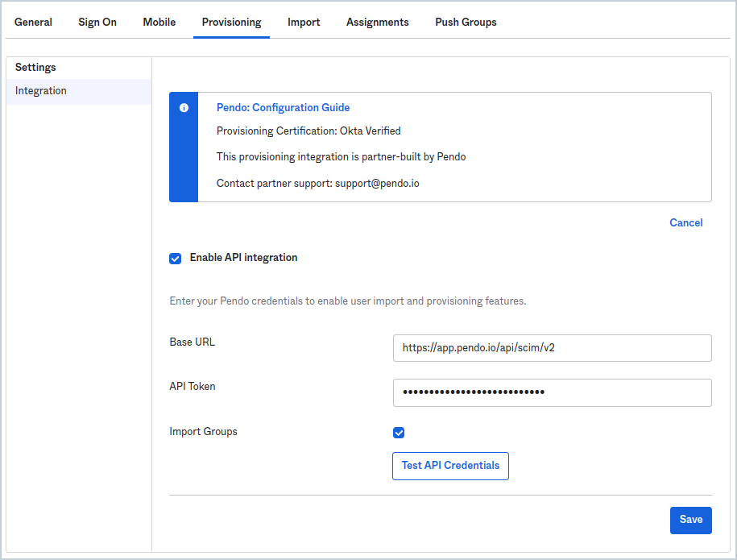The image size is (737, 560).
Task: Click the Base URL label
Action: pos(193,342)
